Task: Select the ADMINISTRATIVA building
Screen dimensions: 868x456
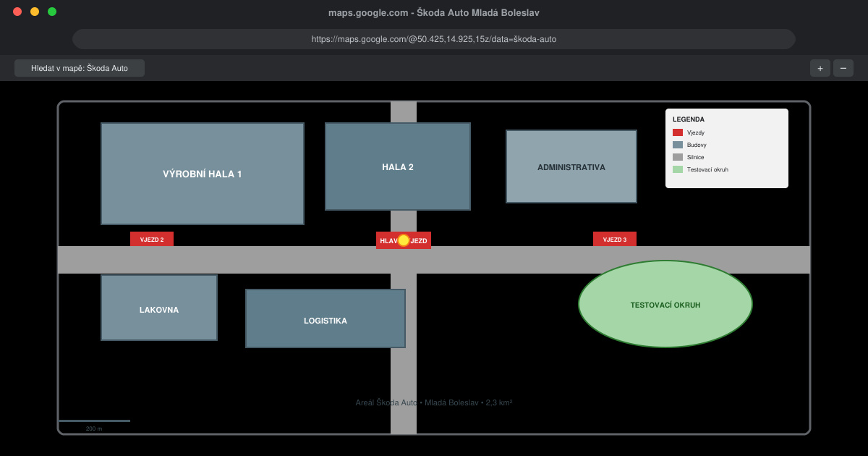Action: [x=571, y=166]
